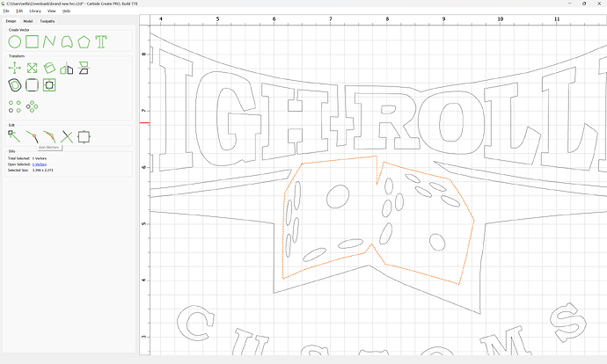Click the open vectors count link

click(40, 164)
